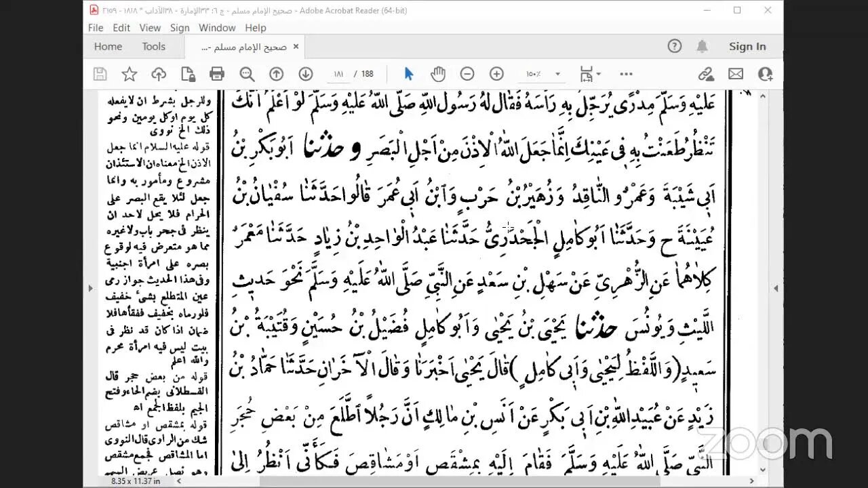Open the find text magnifier
Viewport: 868px width, 488px height.
(247, 74)
